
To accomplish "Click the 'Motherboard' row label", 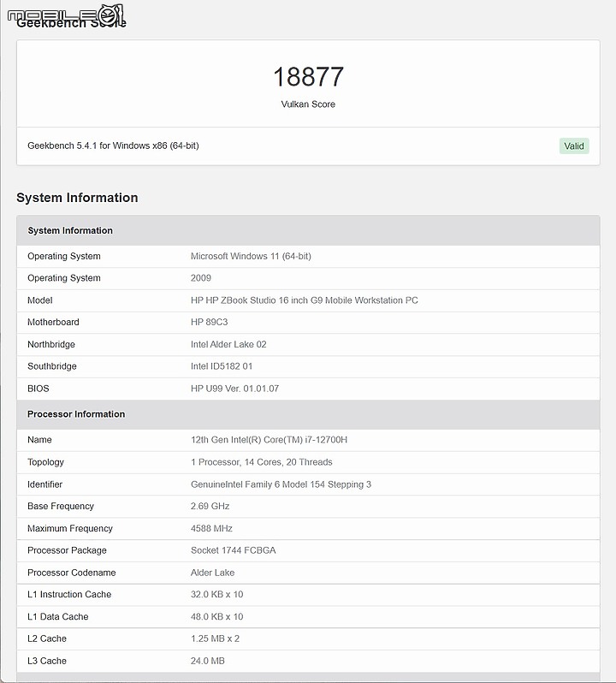I will pos(53,322).
